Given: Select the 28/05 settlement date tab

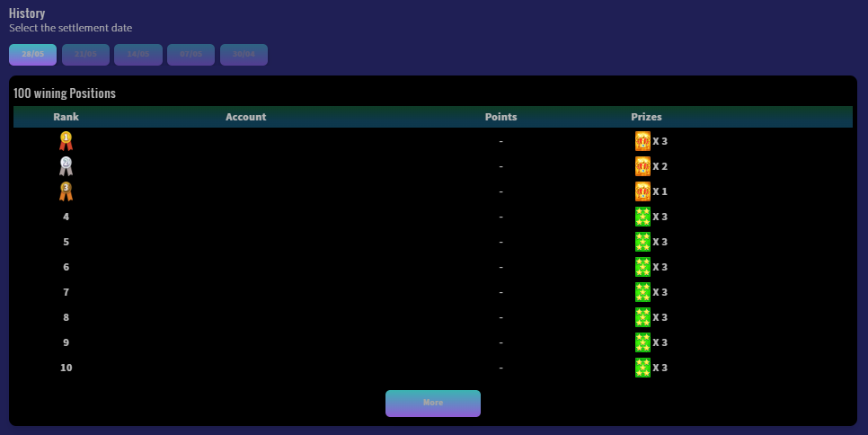Looking at the screenshot, I should (x=33, y=55).
